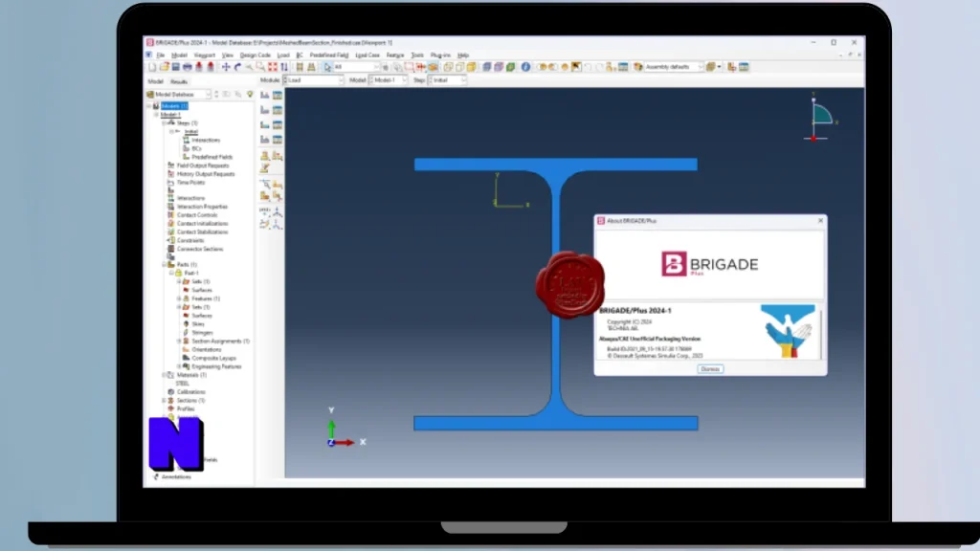The height and width of the screenshot is (551, 980).
Task: Activate the Rotate View tool
Action: point(237,67)
